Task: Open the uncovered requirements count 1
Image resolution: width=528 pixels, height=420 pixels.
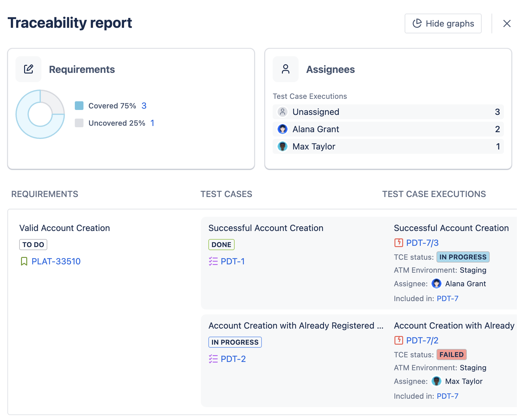Action: [x=152, y=123]
